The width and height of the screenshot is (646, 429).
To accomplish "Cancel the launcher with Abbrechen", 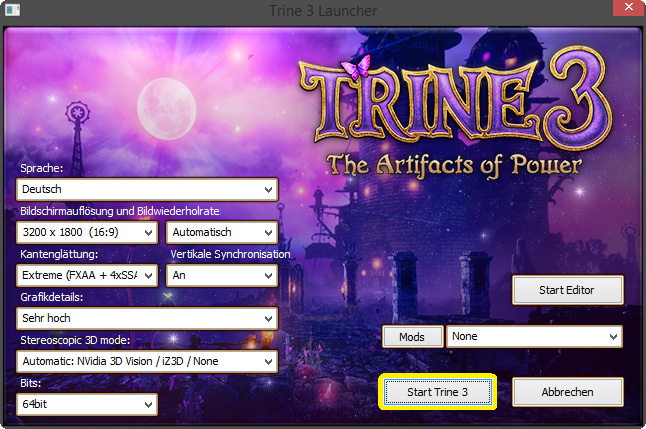I will (567, 392).
